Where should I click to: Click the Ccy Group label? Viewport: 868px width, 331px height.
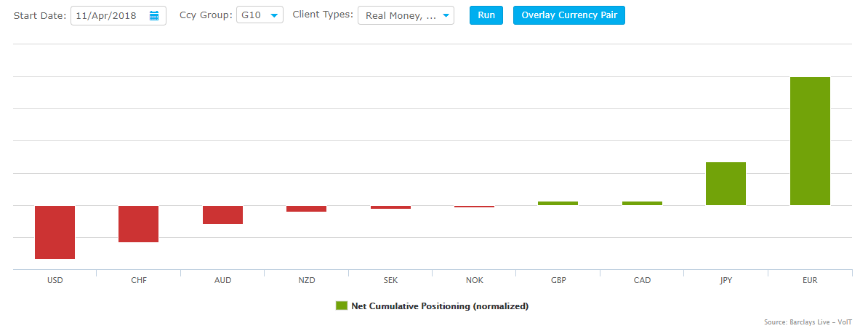click(206, 15)
